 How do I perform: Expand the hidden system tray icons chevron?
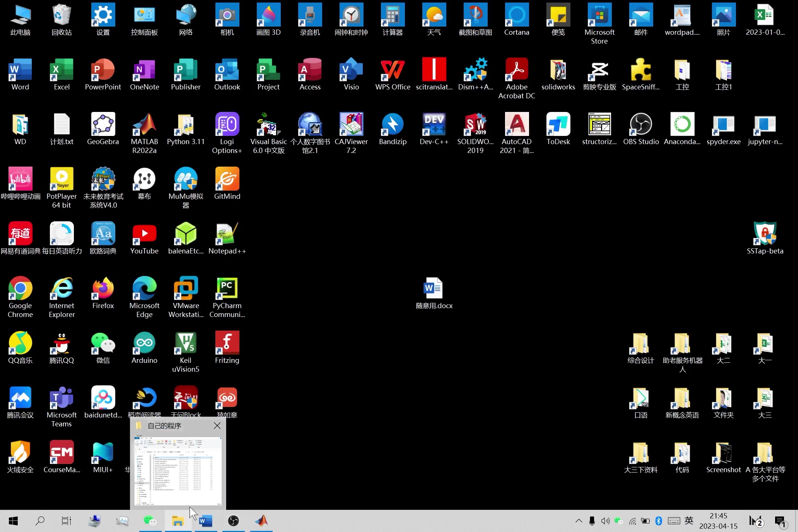click(x=579, y=521)
